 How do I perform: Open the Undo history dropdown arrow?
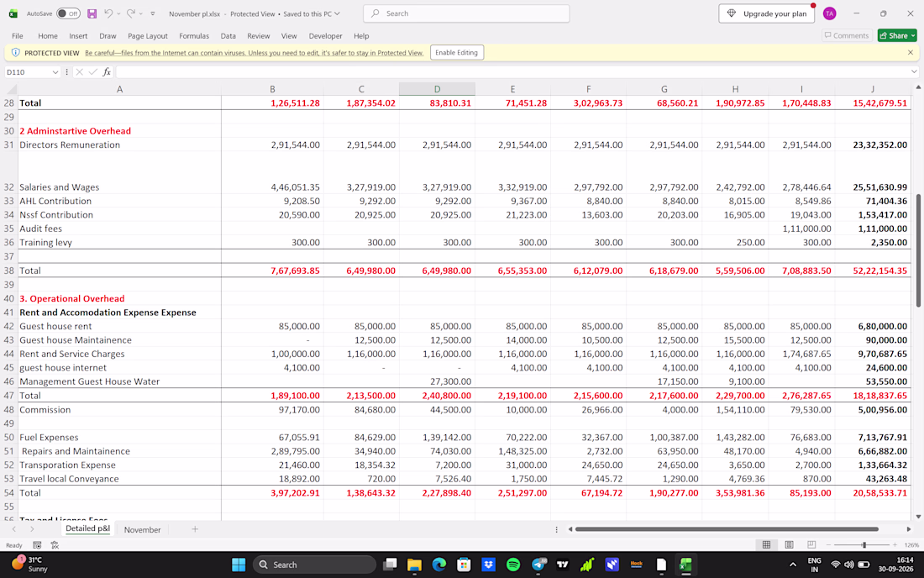118,13
